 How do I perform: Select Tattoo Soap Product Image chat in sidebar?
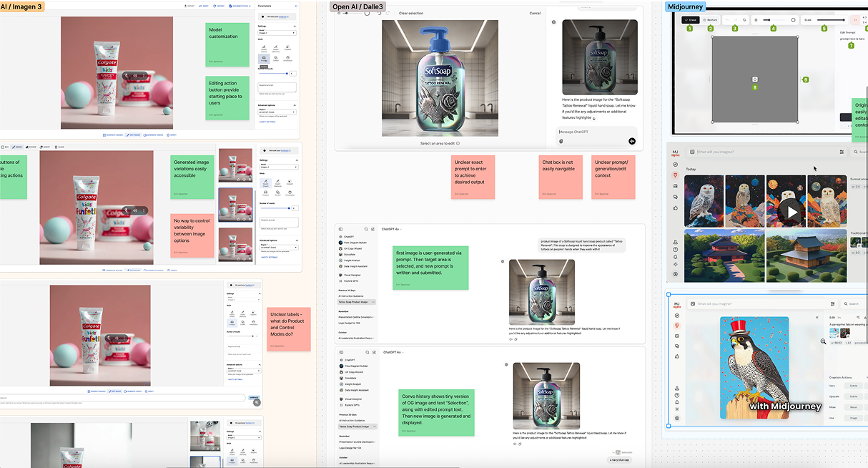(355, 303)
